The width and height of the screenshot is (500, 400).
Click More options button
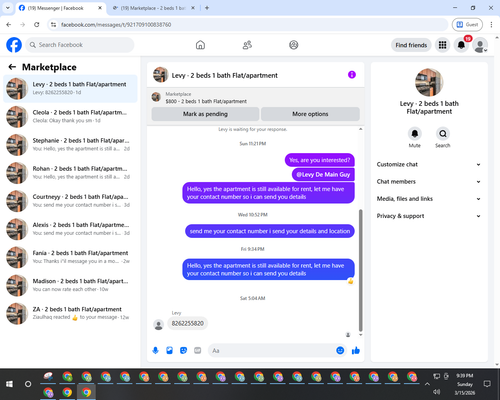(x=310, y=114)
